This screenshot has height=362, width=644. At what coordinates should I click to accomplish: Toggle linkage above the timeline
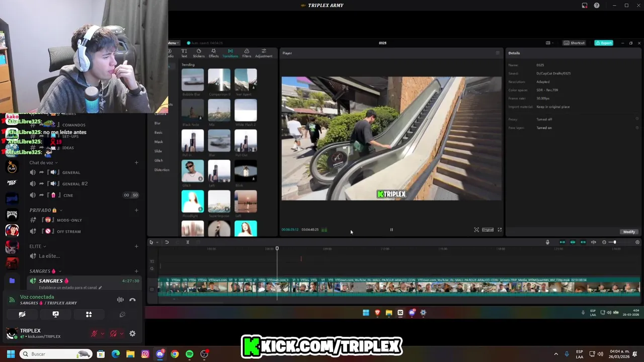pyautogui.click(x=583, y=242)
